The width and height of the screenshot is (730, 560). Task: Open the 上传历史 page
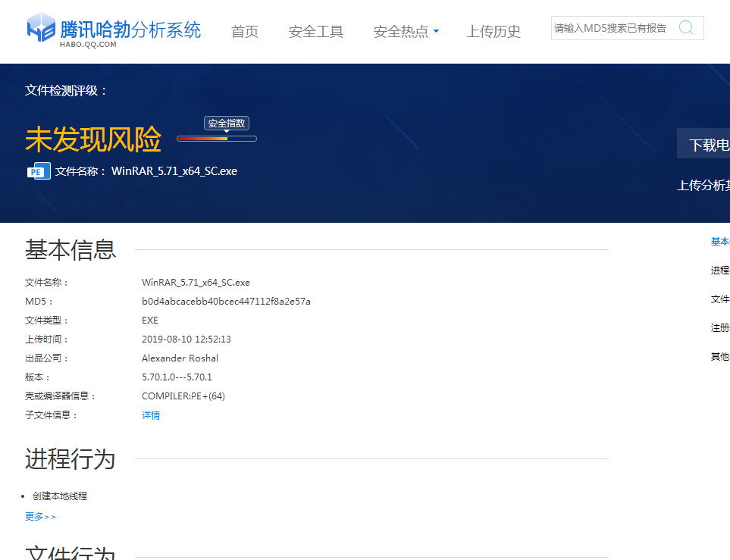(x=493, y=32)
